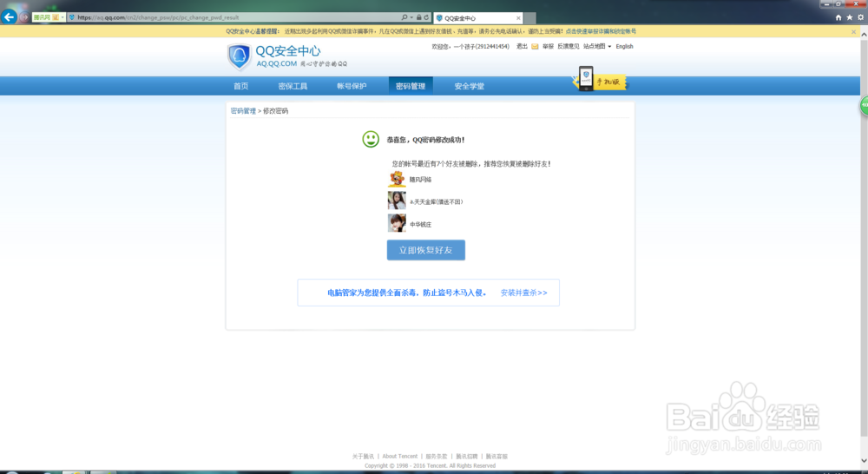This screenshot has width=868, height=474.
Task: Click the lock security icon in address bar
Action: point(419,17)
